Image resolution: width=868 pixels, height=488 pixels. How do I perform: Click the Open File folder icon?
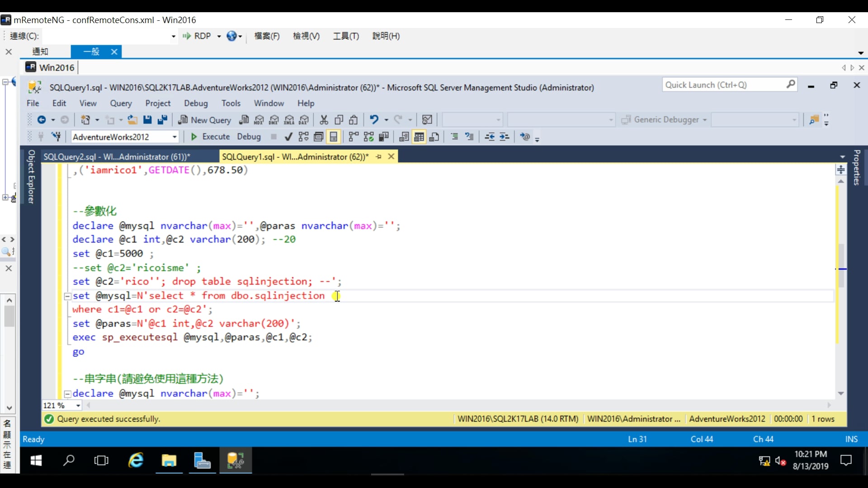[x=132, y=120]
